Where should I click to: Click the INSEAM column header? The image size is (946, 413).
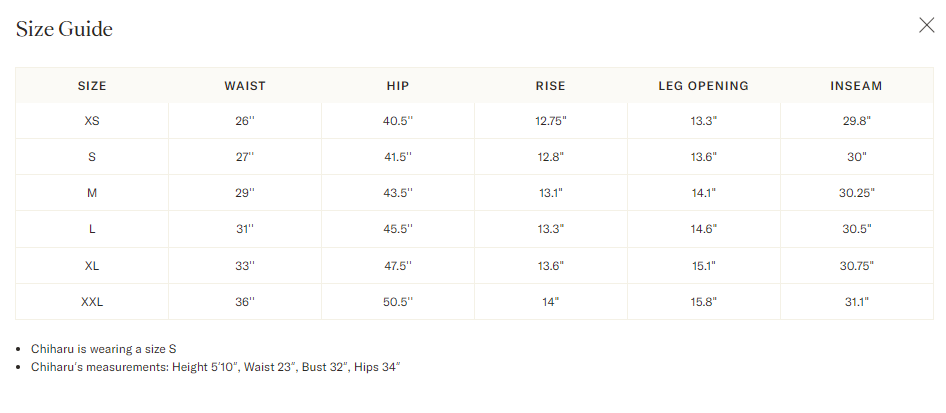[x=856, y=86]
